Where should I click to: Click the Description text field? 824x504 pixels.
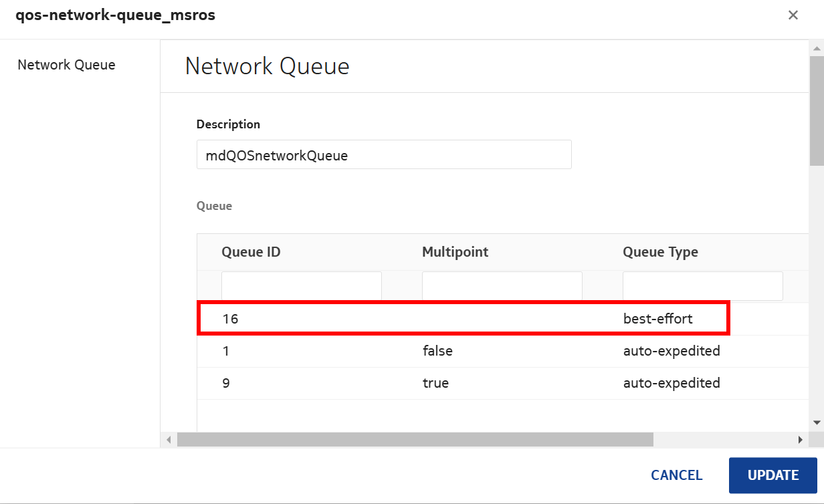[x=383, y=155]
